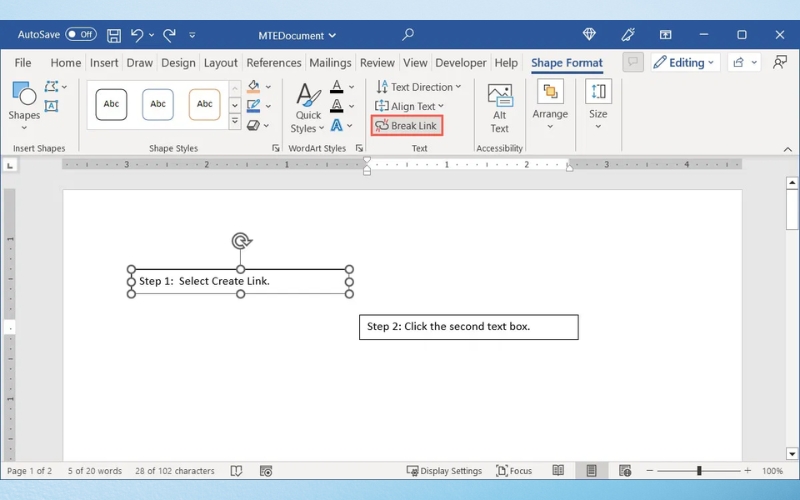The width and height of the screenshot is (800, 500).
Task: Switch to the Insert tab
Action: (104, 63)
